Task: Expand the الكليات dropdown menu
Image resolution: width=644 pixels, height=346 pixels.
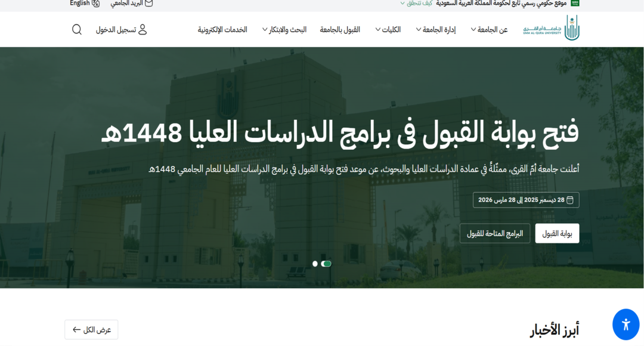Action: (x=388, y=29)
